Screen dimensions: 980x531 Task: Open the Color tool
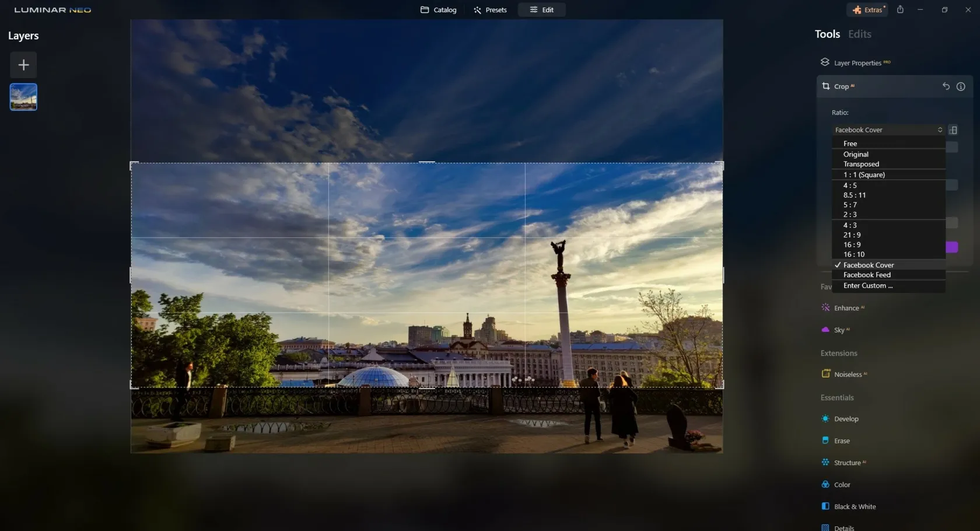click(x=842, y=484)
